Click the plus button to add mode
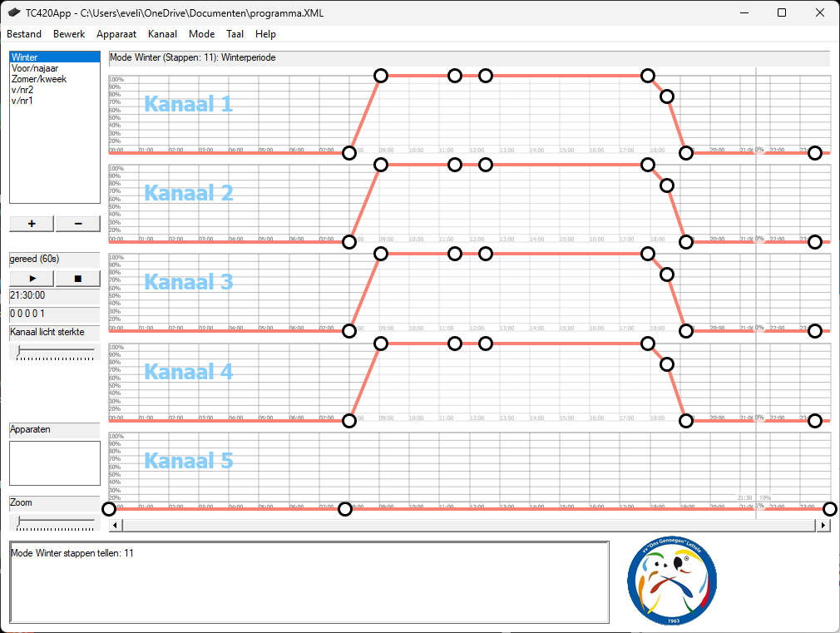This screenshot has width=840, height=633. pos(32,224)
